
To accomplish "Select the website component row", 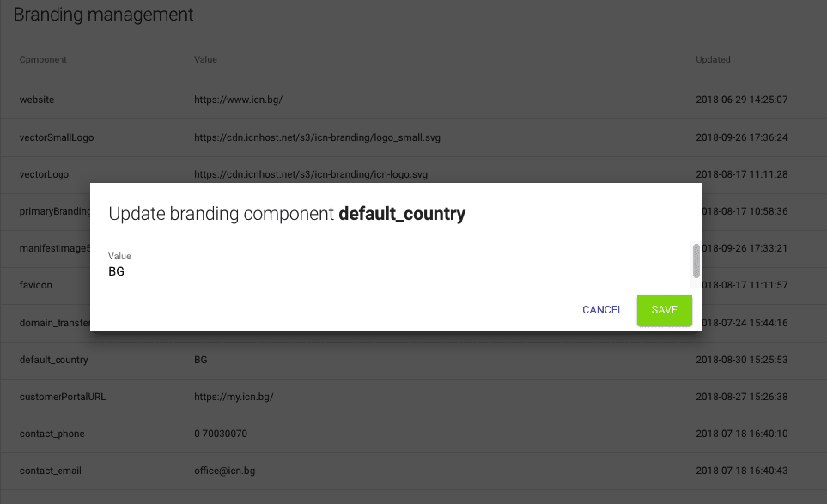I will [37, 100].
